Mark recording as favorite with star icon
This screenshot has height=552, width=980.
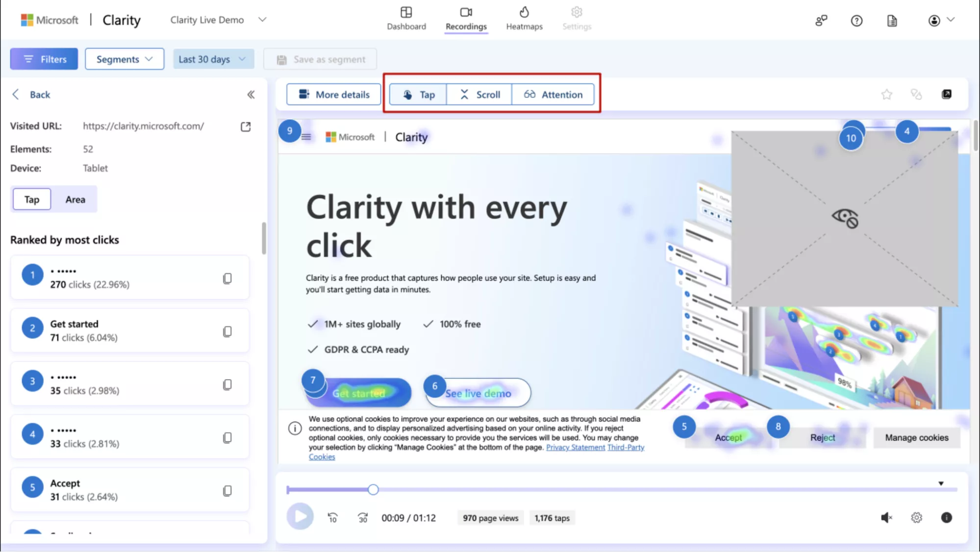pos(886,94)
